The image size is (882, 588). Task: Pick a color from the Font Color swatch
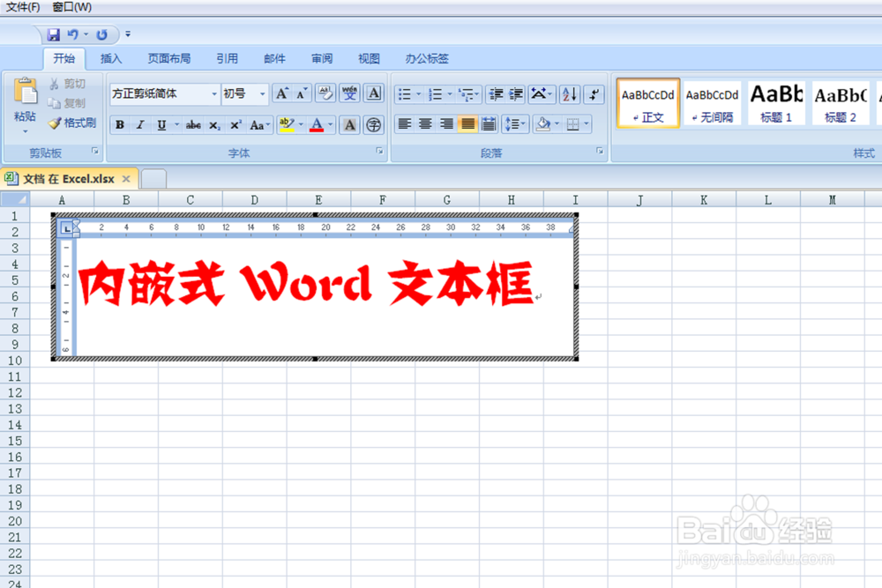pyautogui.click(x=318, y=124)
